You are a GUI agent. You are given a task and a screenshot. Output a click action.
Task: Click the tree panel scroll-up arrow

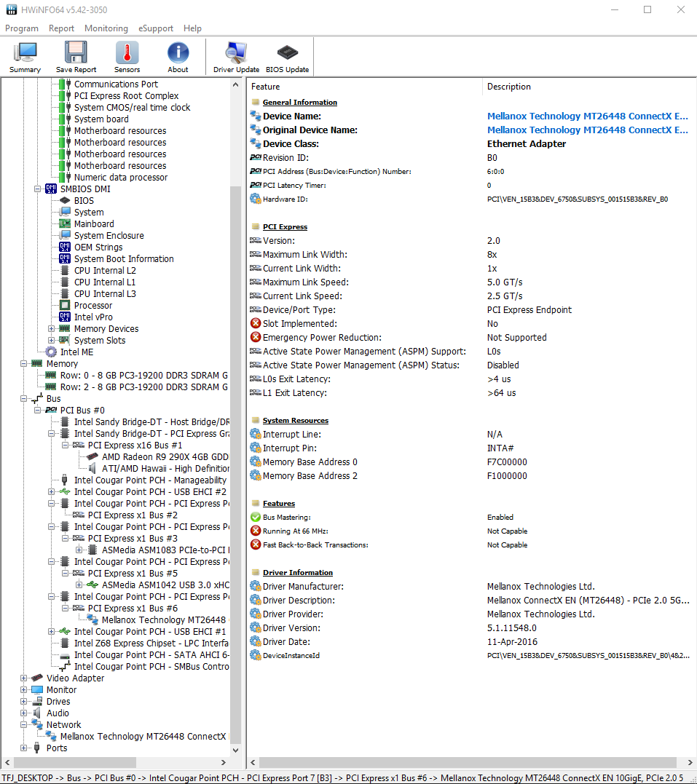coord(236,85)
